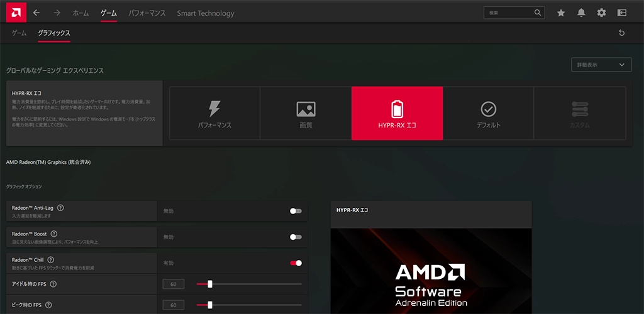
Task: Click the 無効 status text for Anti-Lag
Action: (169, 211)
